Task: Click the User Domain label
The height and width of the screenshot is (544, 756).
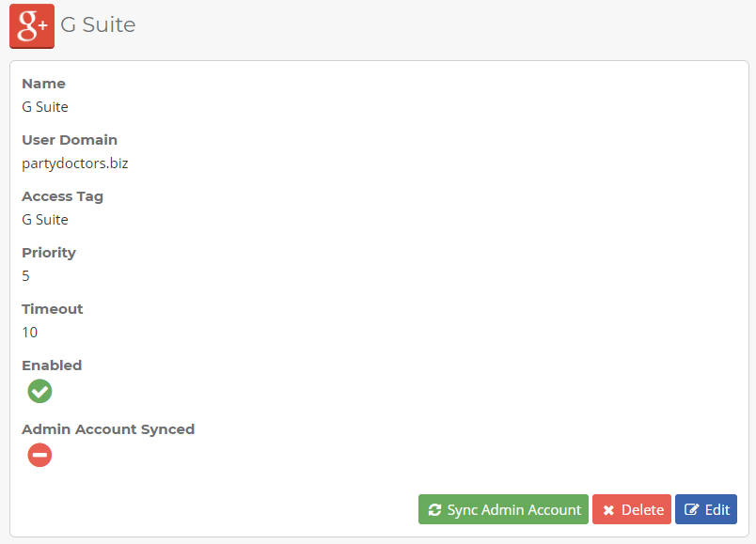Action: (70, 140)
